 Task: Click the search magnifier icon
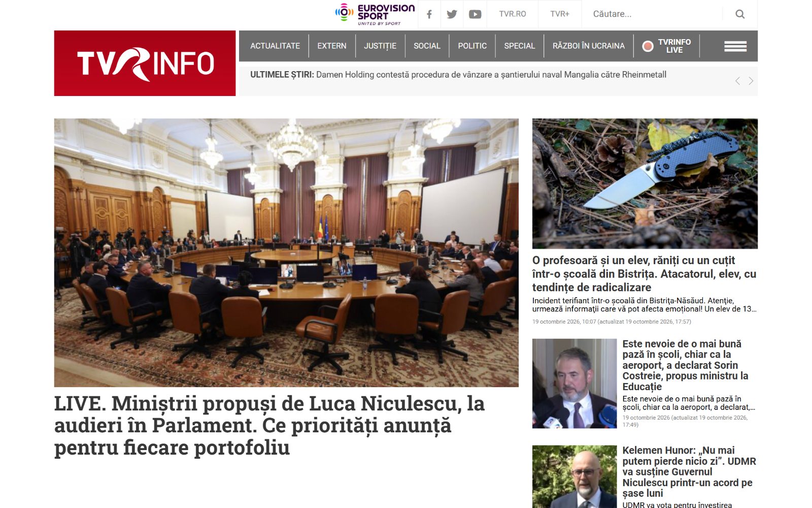[740, 14]
